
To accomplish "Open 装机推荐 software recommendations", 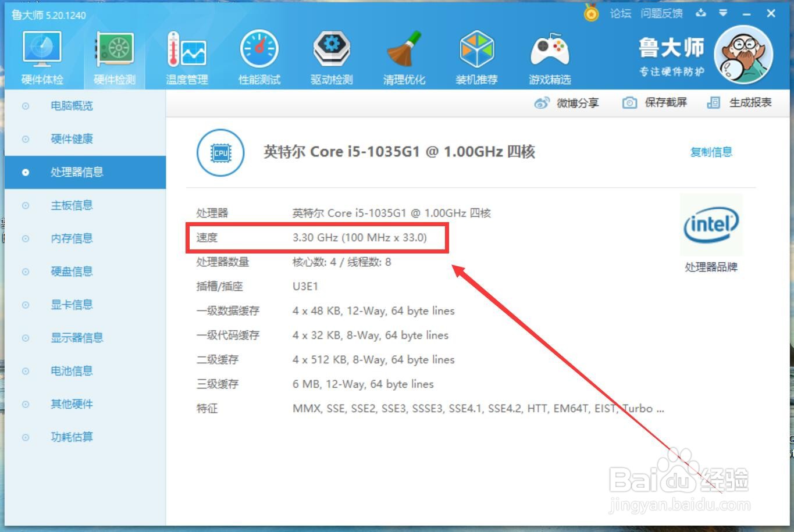I will click(476, 58).
